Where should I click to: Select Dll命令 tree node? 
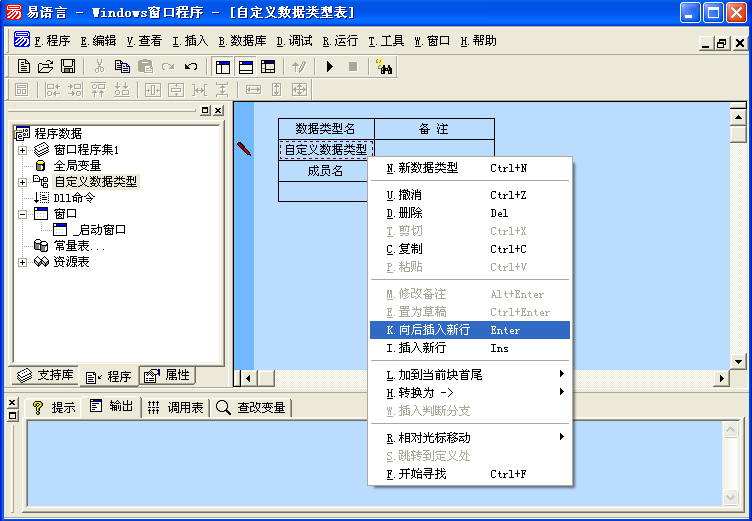(x=74, y=197)
